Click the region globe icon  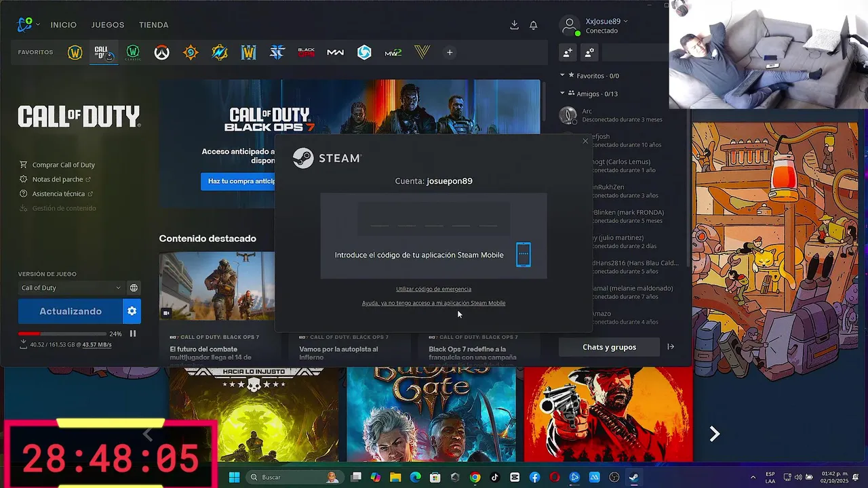pyautogui.click(x=134, y=287)
